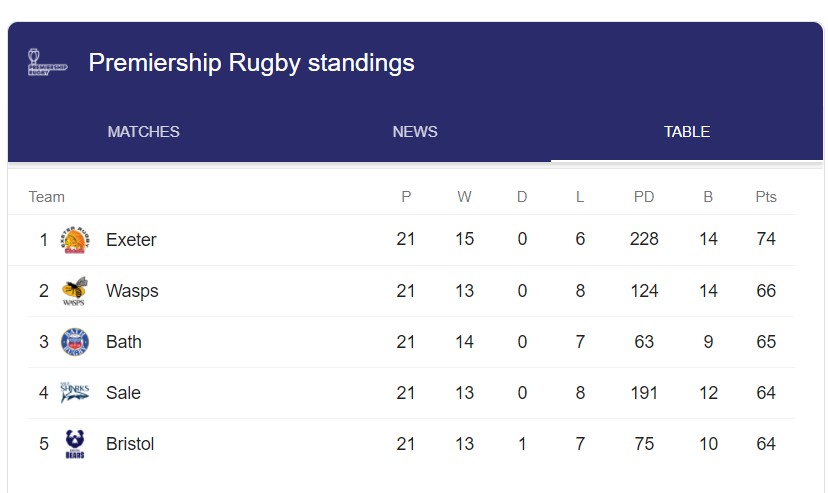The width and height of the screenshot is (828, 493).
Task: Click the Exeter Chiefs team crest
Action: [75, 240]
